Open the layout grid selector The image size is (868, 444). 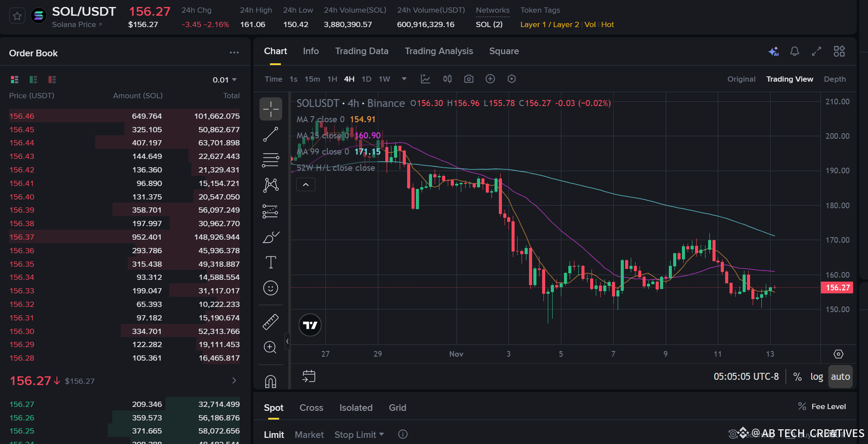[x=839, y=52]
